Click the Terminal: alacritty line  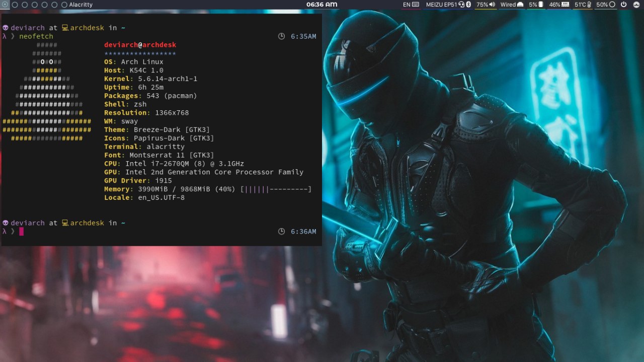click(x=144, y=147)
